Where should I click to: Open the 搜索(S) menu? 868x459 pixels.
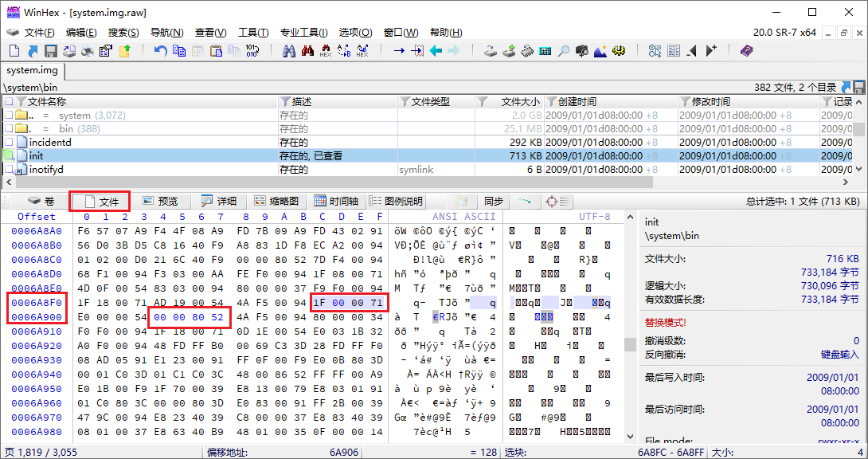pos(123,33)
